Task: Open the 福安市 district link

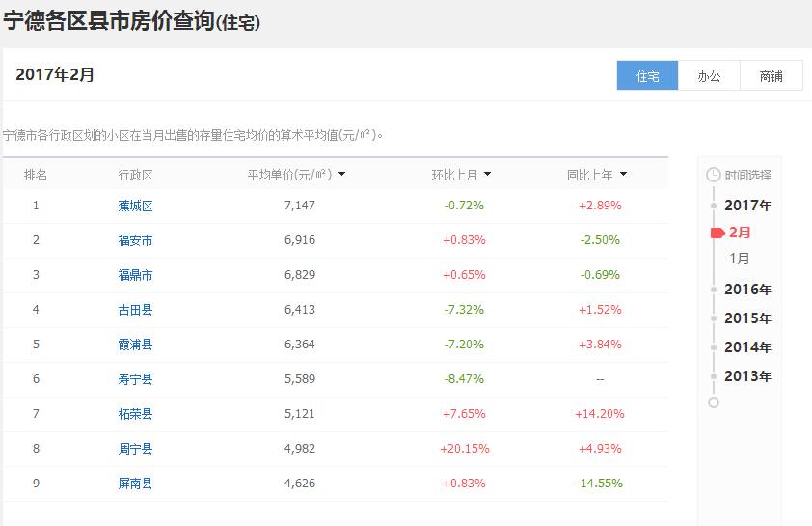Action: click(135, 240)
